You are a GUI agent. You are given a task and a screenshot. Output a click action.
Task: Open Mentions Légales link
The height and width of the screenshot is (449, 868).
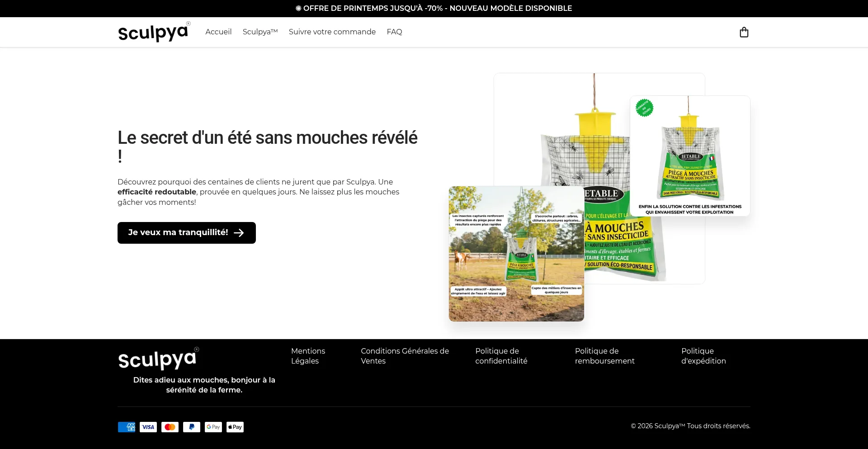[x=308, y=356]
